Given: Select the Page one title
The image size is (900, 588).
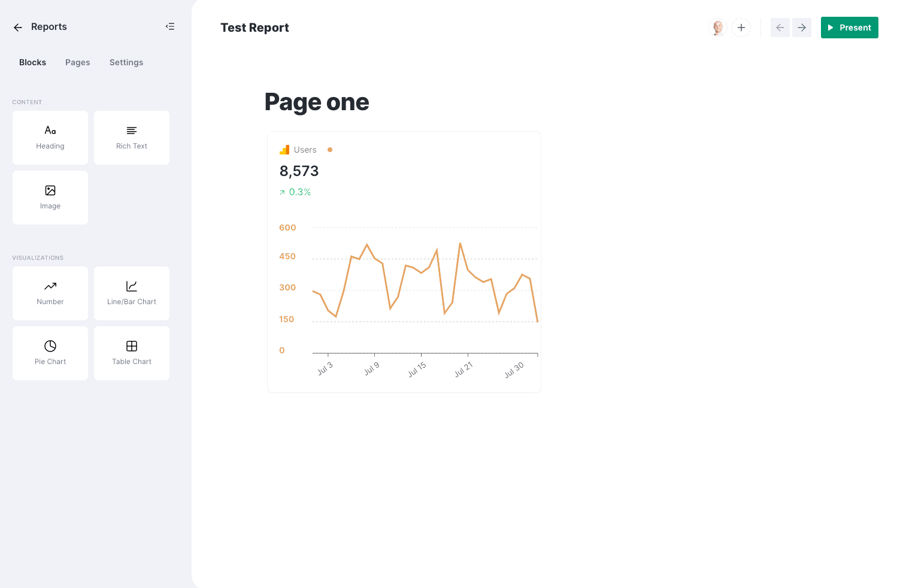Looking at the screenshot, I should pyautogui.click(x=317, y=102).
